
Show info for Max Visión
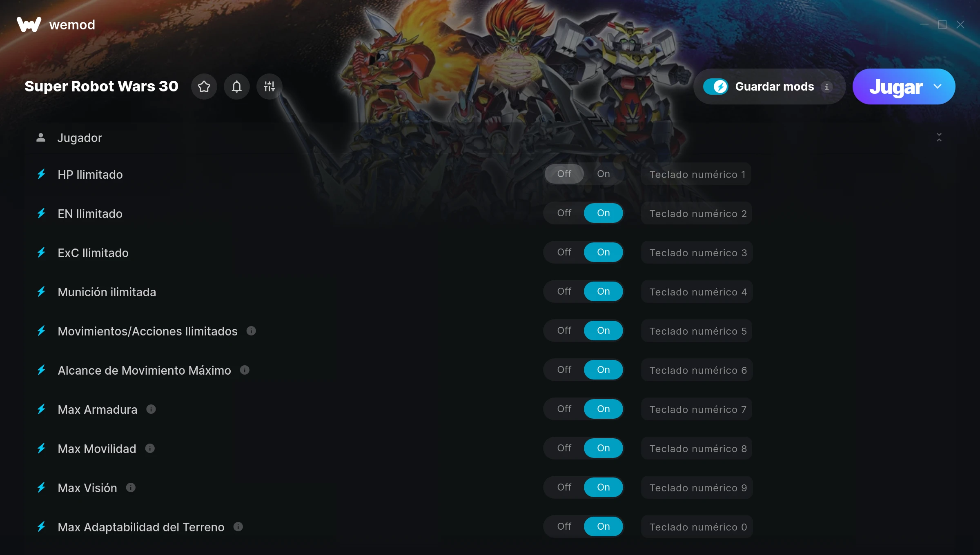coord(131,488)
